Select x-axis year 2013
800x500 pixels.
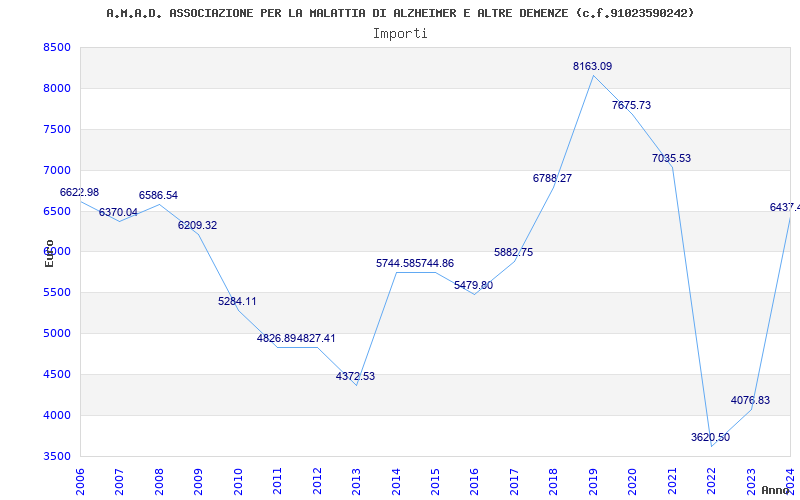coord(356,482)
